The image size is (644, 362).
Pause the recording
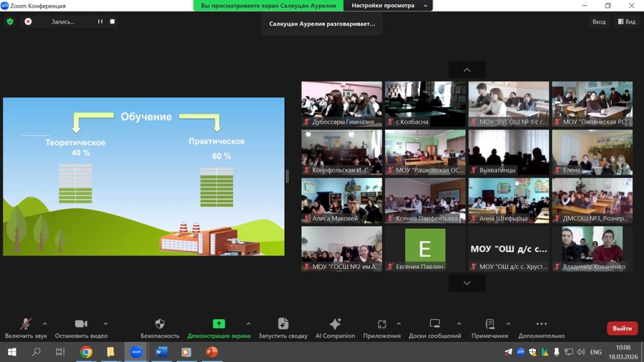99,21
